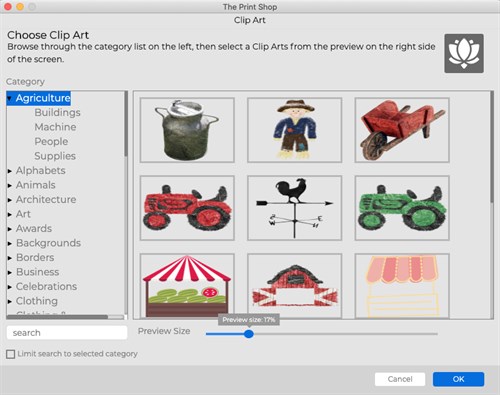Click the OK button
Screen dimensions: 500x395
tap(458, 379)
